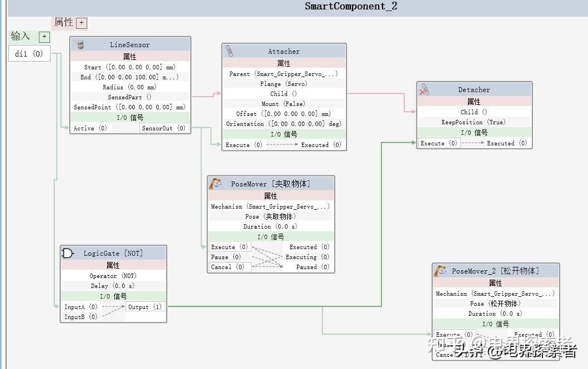Click the Detacher block title

click(474, 90)
